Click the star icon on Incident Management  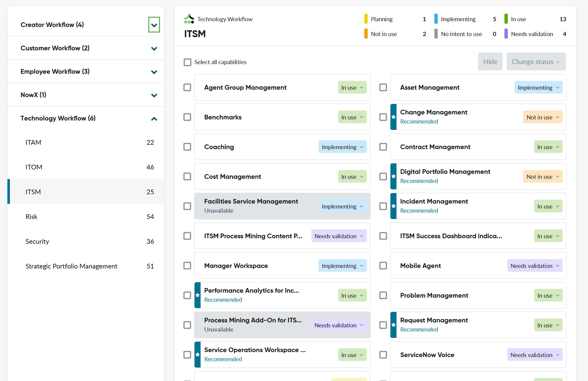393,206
